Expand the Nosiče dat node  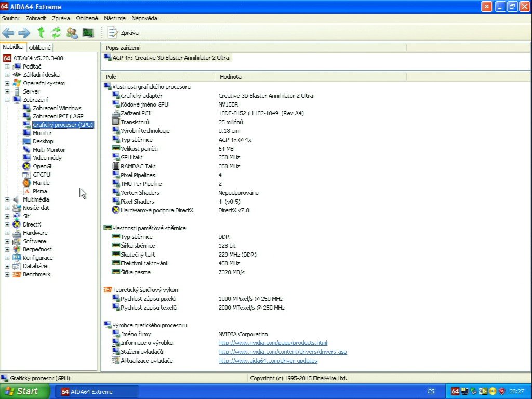[x=7, y=208]
